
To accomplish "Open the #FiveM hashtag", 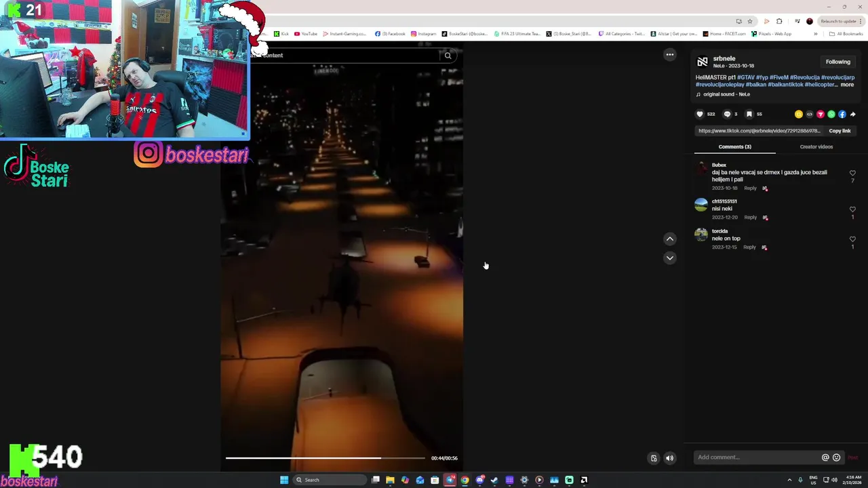I will [x=778, y=77].
